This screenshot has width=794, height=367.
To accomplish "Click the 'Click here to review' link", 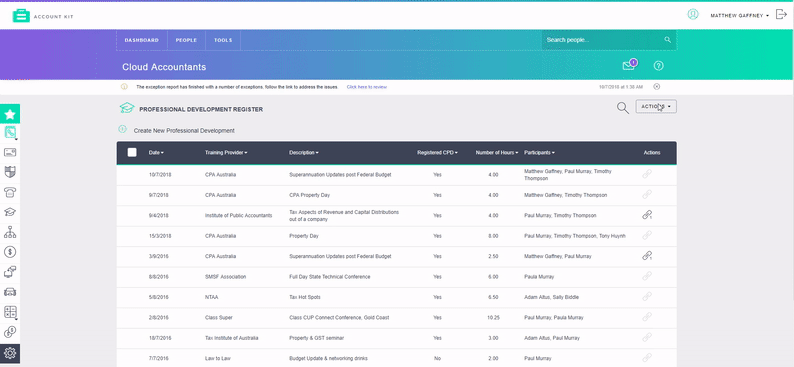I will 367,87.
